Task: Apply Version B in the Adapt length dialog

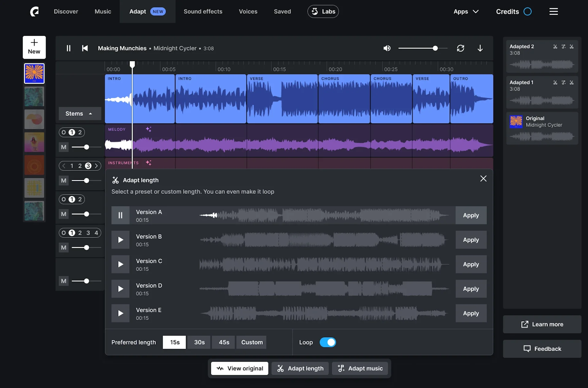Action: coord(471,240)
